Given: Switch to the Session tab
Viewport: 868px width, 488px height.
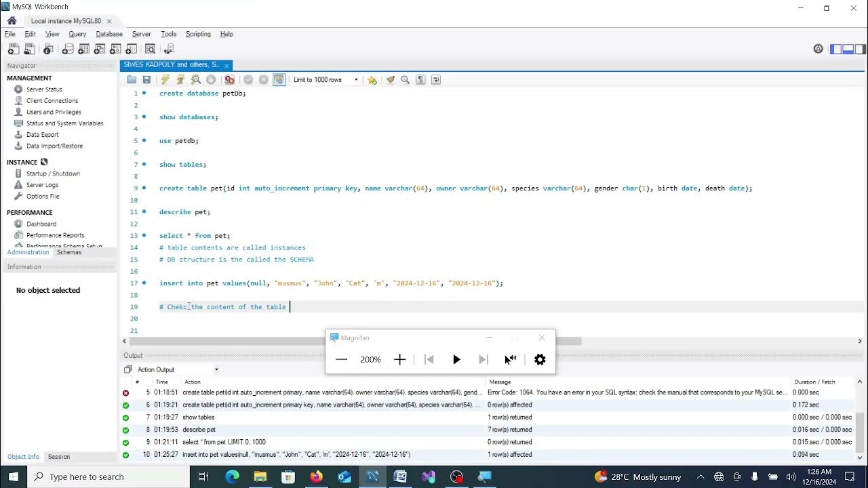Looking at the screenshot, I should [x=59, y=457].
